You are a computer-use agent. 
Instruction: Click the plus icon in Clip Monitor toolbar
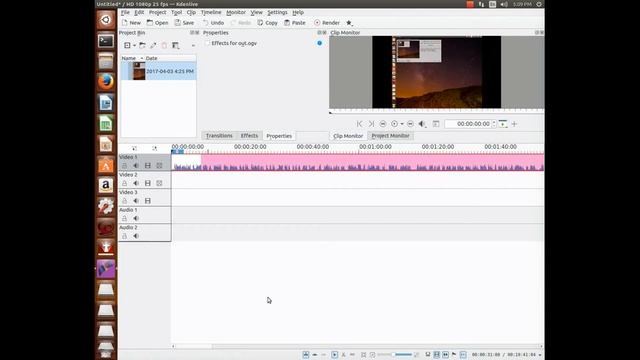coord(514,124)
